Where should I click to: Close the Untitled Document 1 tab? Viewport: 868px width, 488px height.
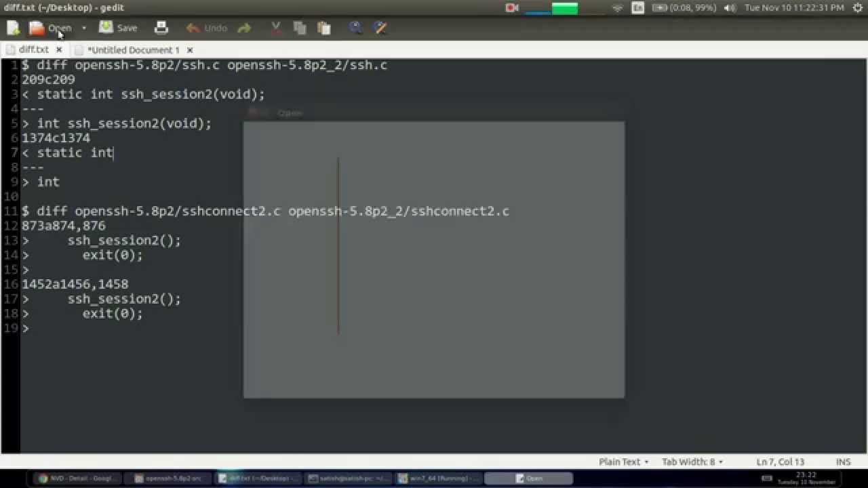click(190, 49)
